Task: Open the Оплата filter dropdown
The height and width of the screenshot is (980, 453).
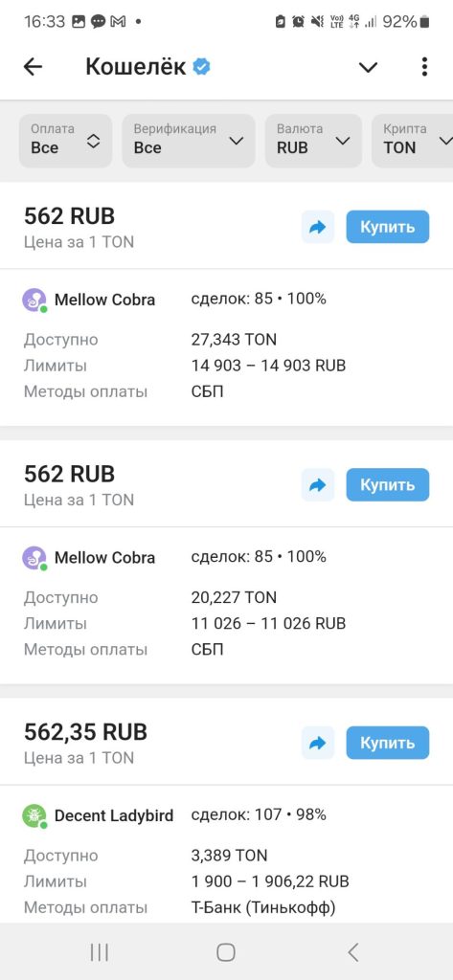Action: 66,141
